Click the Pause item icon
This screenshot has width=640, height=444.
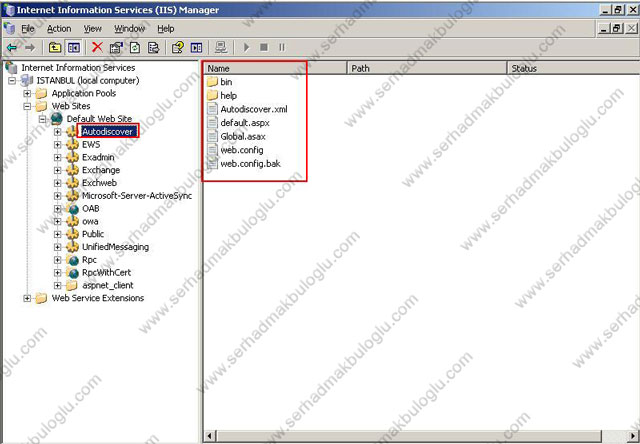point(282,48)
